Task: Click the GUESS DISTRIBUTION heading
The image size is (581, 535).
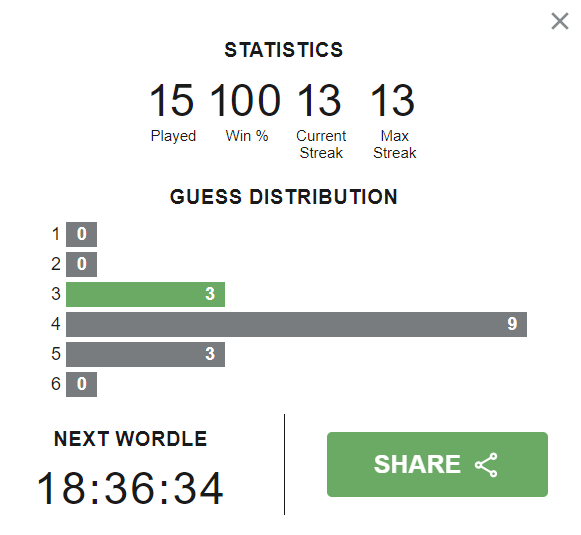Action: [284, 196]
